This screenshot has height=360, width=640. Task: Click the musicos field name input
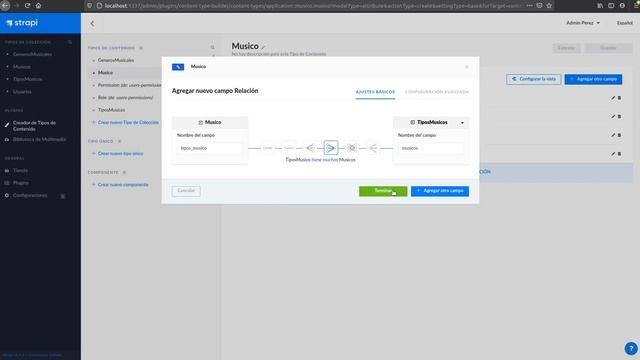[430, 148]
